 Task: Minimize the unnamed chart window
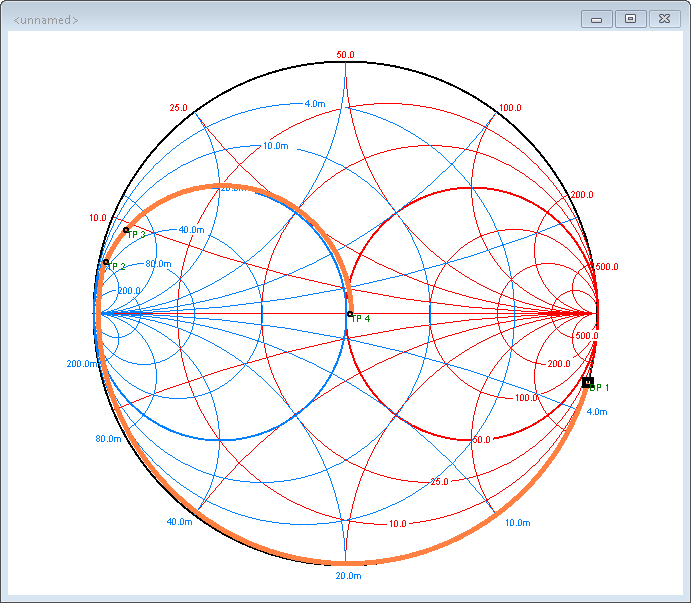point(596,19)
